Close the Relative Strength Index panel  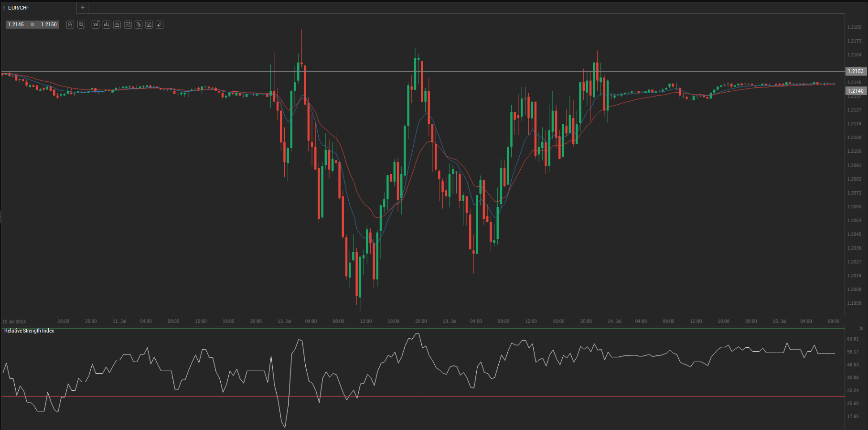tap(861, 329)
